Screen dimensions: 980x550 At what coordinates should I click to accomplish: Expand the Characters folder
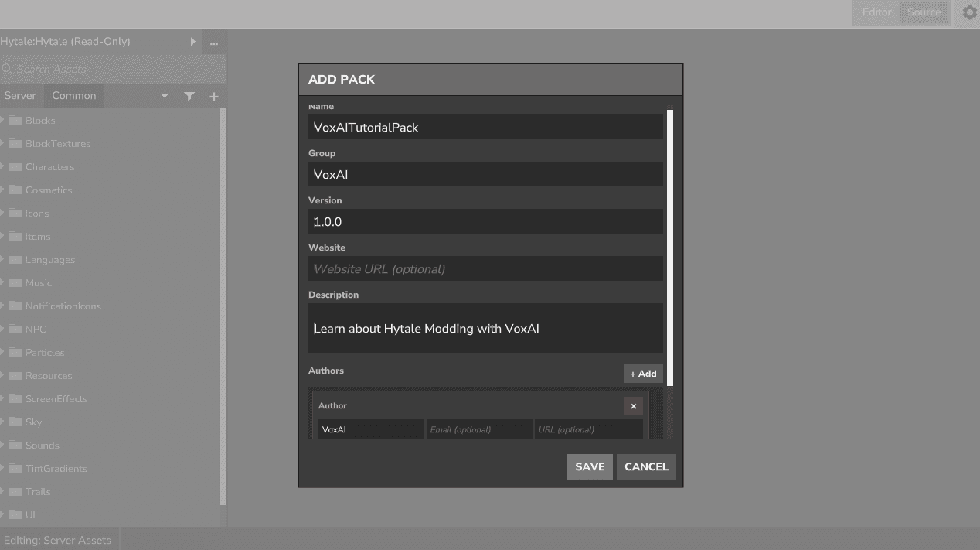[x=3, y=167]
